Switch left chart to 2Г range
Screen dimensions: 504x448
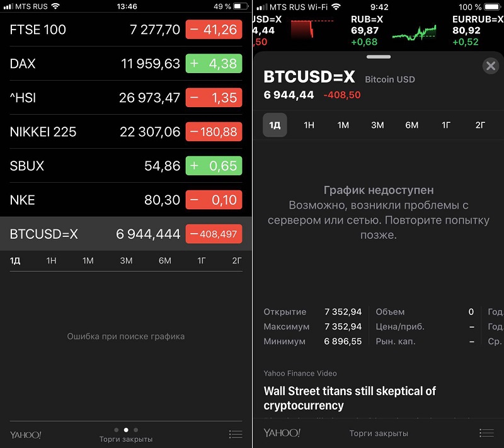pyautogui.click(x=237, y=261)
